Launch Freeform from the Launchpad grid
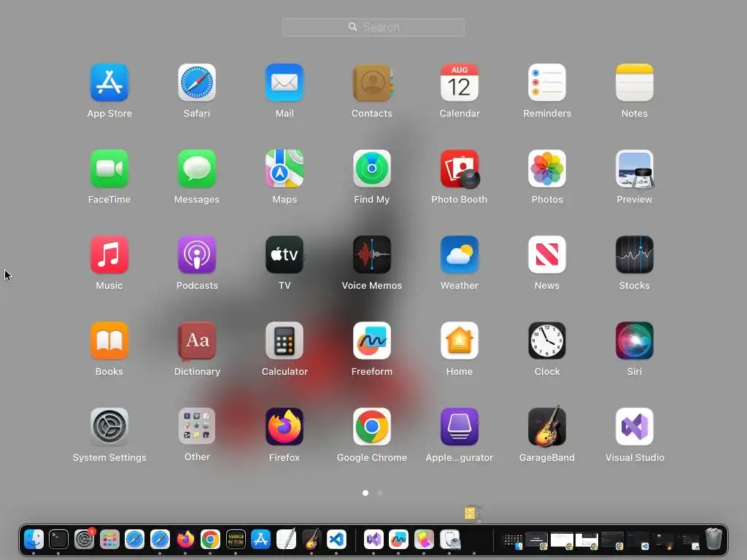Viewport: 747px width, 560px height. [x=372, y=341]
